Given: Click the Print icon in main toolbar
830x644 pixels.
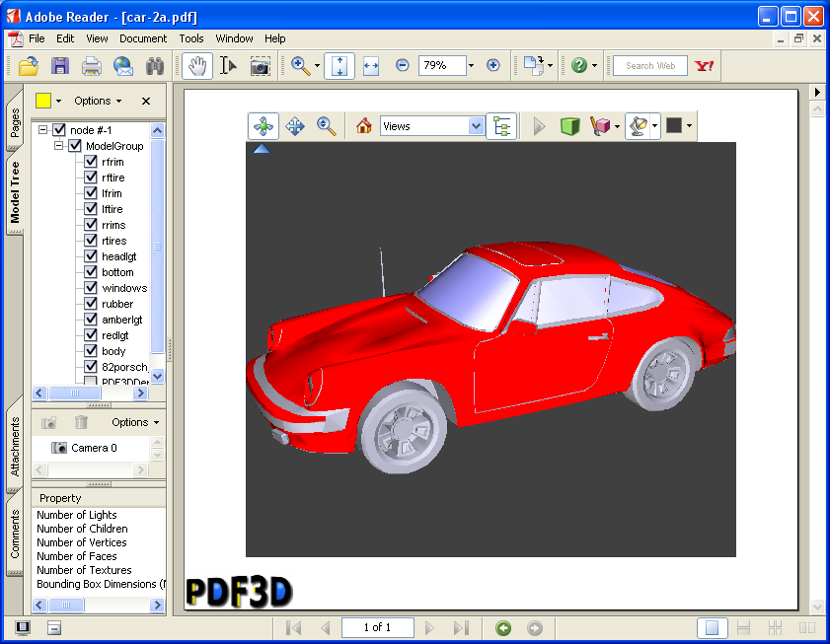Looking at the screenshot, I should tap(92, 66).
